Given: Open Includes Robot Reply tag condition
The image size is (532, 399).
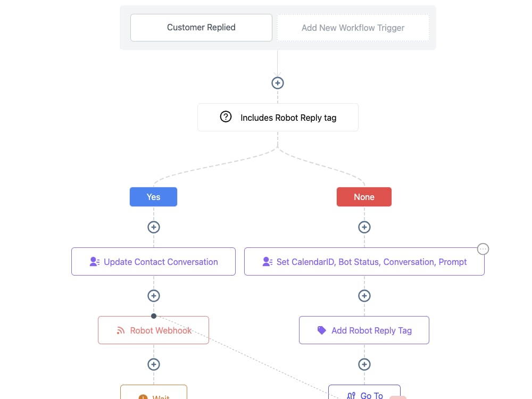Looking at the screenshot, I should point(278,118).
